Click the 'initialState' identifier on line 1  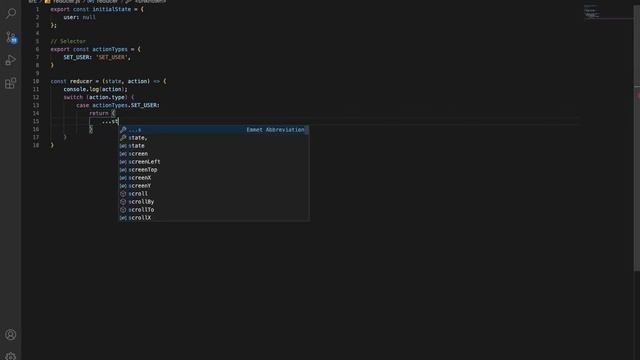tap(111, 9)
